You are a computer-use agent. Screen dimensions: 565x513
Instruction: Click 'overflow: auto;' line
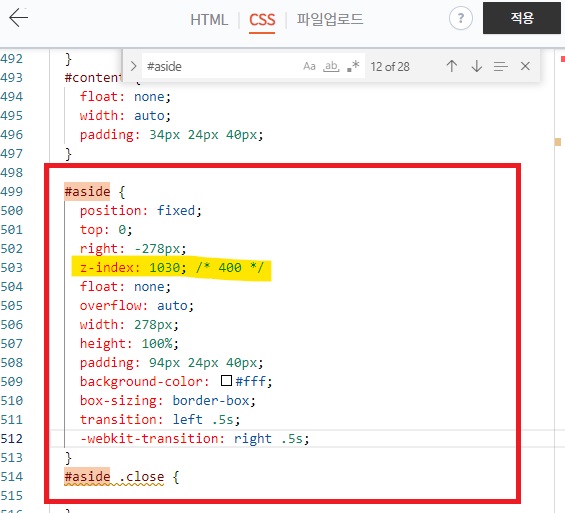click(x=137, y=306)
